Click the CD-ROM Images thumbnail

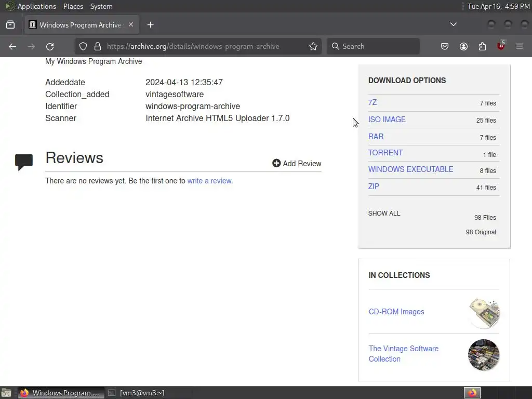tap(484, 313)
